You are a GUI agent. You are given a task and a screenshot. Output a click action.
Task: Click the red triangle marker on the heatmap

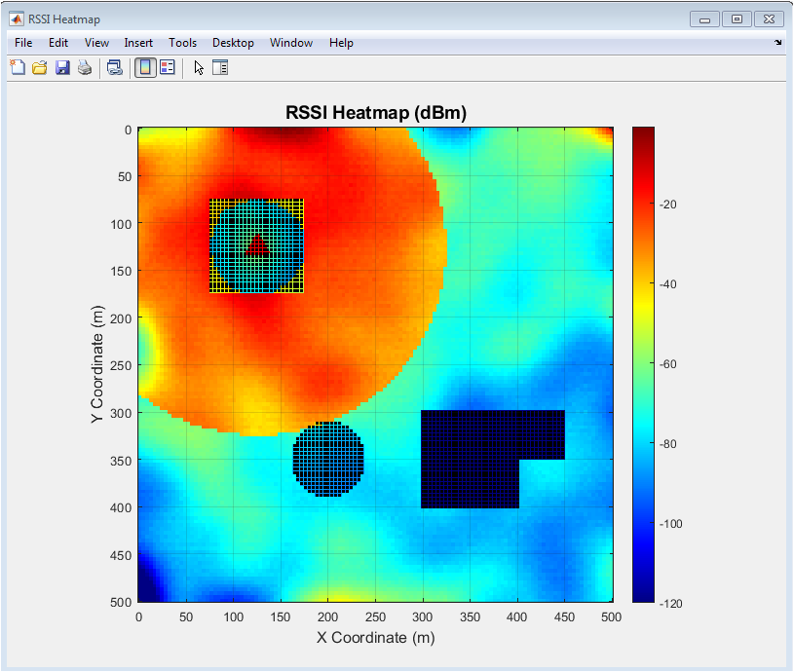tap(256, 244)
